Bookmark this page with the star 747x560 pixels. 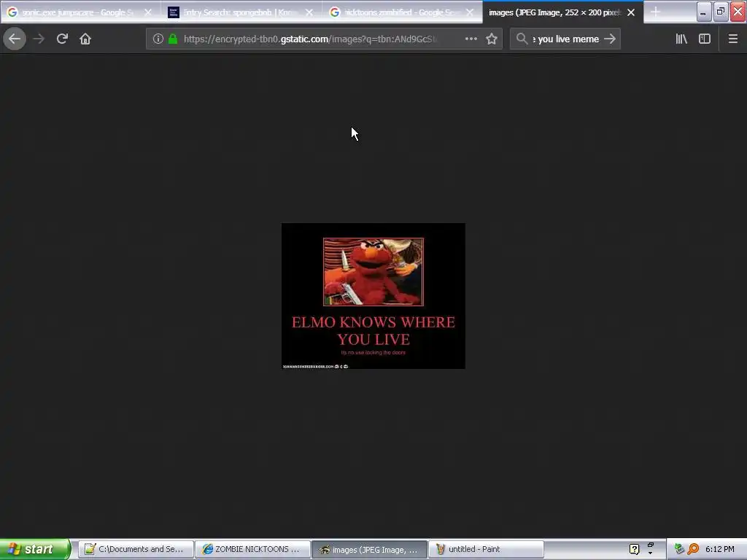point(492,39)
